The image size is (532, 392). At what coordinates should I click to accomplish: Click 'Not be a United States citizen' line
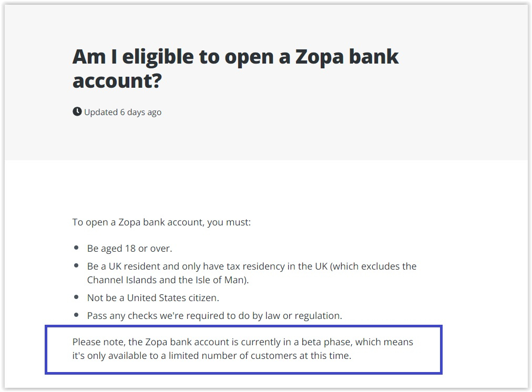pyautogui.click(x=153, y=298)
